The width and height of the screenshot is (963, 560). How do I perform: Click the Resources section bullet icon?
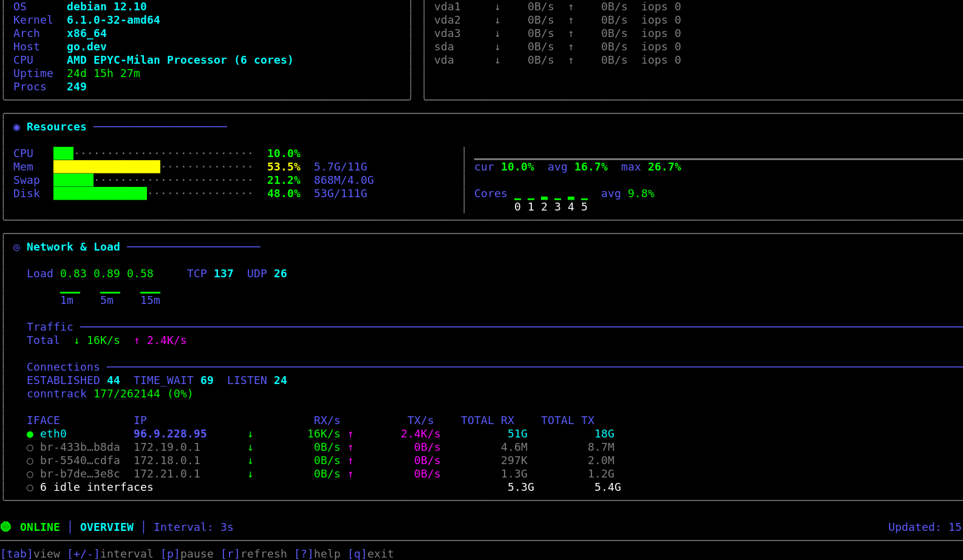click(x=16, y=127)
